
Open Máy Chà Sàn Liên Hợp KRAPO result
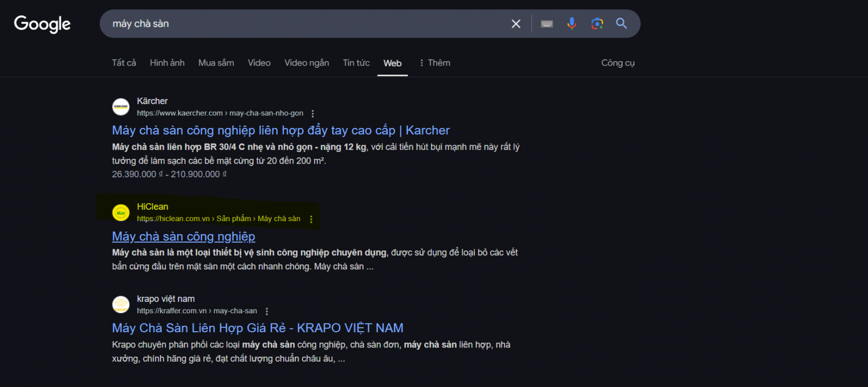click(x=258, y=328)
